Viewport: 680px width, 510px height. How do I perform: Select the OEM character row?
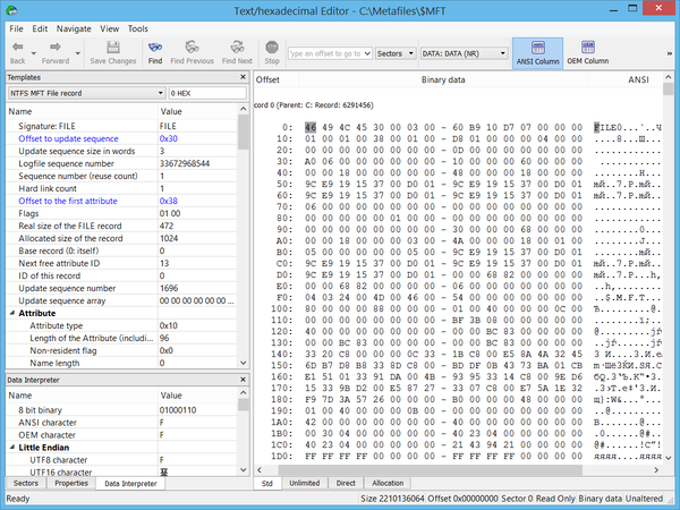[x=122, y=435]
